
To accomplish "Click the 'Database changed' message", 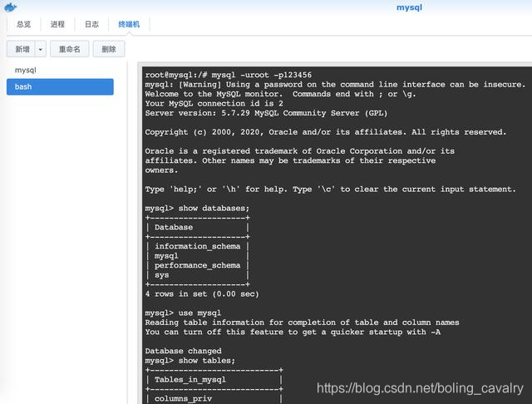I will [183, 351].
